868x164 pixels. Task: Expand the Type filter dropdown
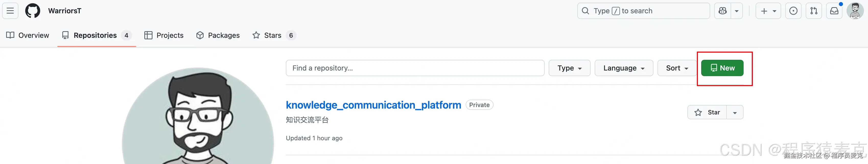[569, 68]
